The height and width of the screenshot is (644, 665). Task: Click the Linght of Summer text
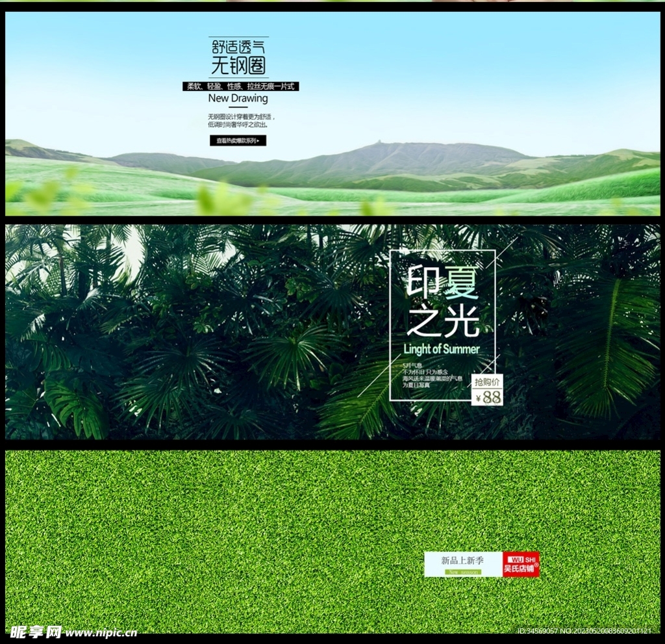point(442,349)
